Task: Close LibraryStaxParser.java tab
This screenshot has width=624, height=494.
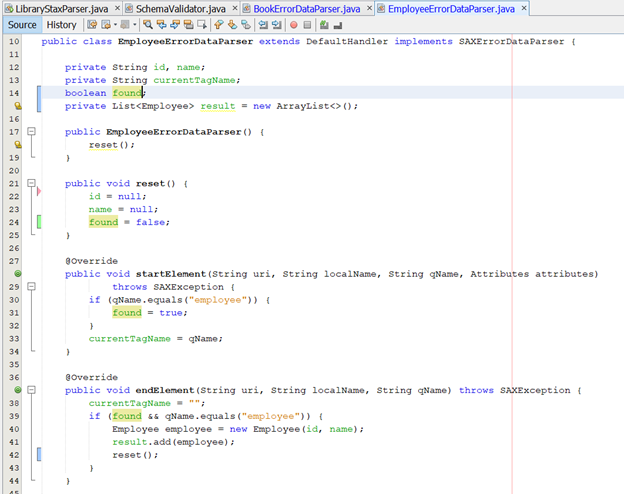Action: point(117,8)
